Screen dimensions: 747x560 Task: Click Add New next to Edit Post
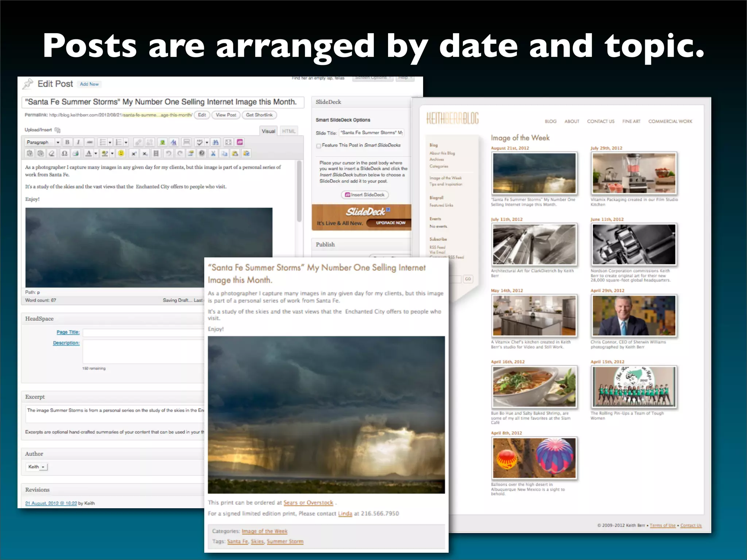[89, 84]
